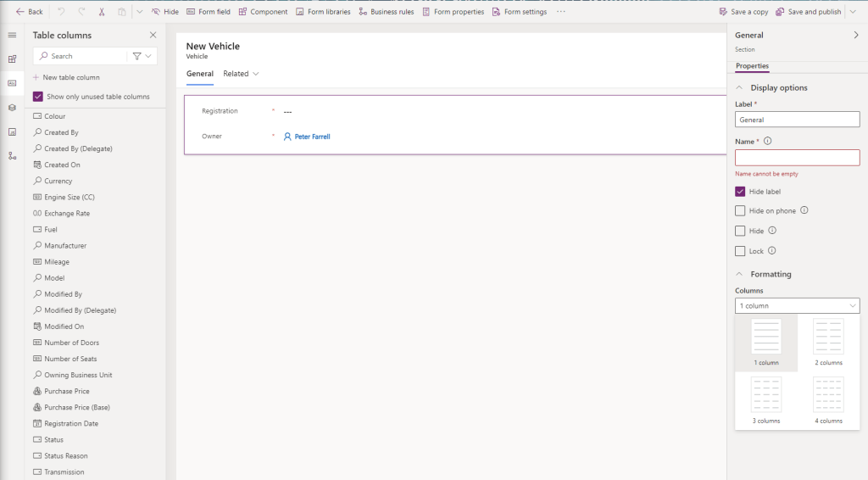This screenshot has height=480, width=868.
Task: Uncheck the Hide label checkbox
Action: point(740,192)
